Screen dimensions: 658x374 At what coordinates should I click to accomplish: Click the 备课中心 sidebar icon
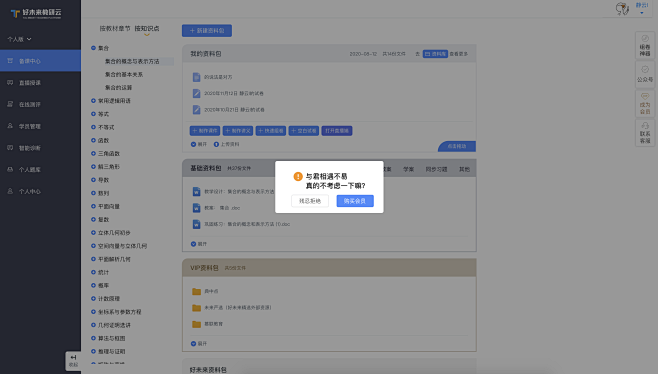(x=10, y=61)
